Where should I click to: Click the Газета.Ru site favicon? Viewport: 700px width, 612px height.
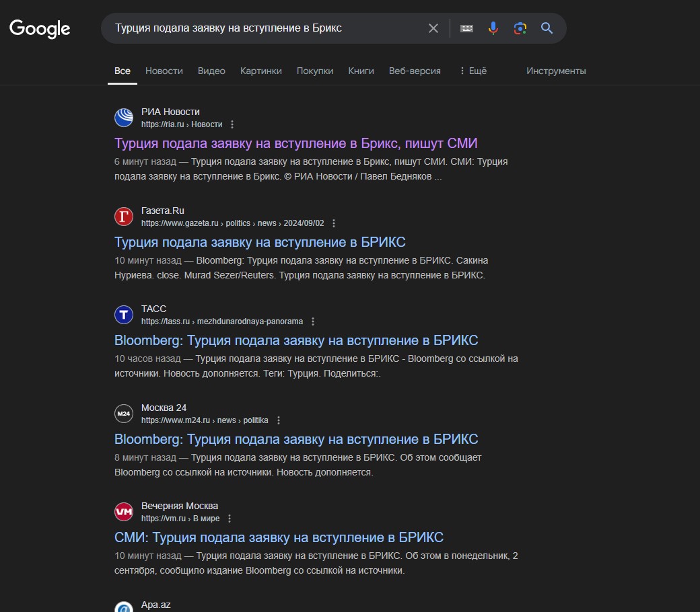tap(124, 217)
